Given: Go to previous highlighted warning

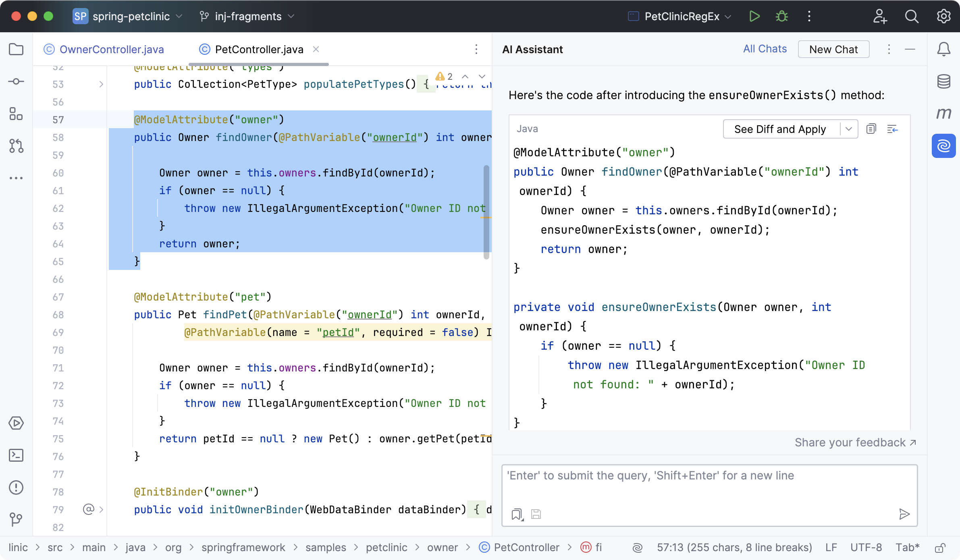Looking at the screenshot, I should pos(465,77).
